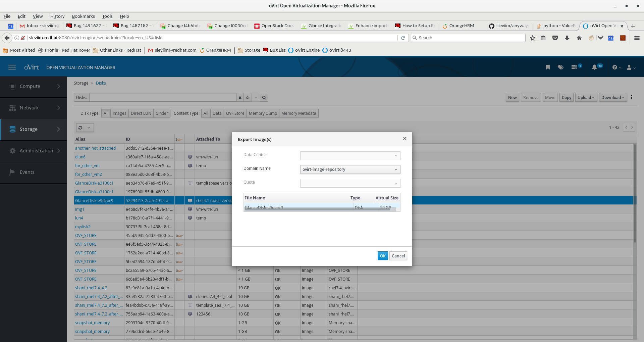Open the bookmarks icon in oVirt header
The height and width of the screenshot is (342, 644).
coord(548,67)
